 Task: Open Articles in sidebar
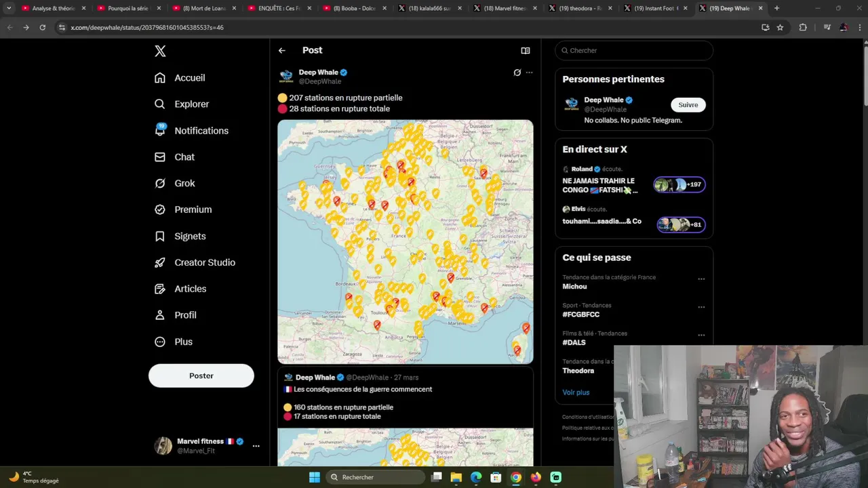180,289
